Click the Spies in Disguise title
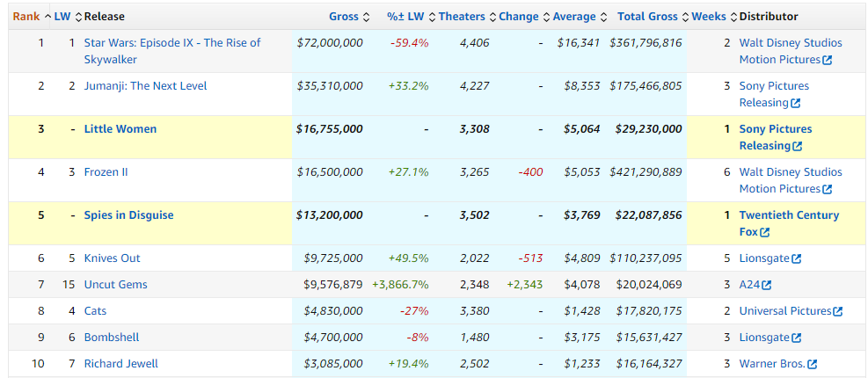 point(128,215)
